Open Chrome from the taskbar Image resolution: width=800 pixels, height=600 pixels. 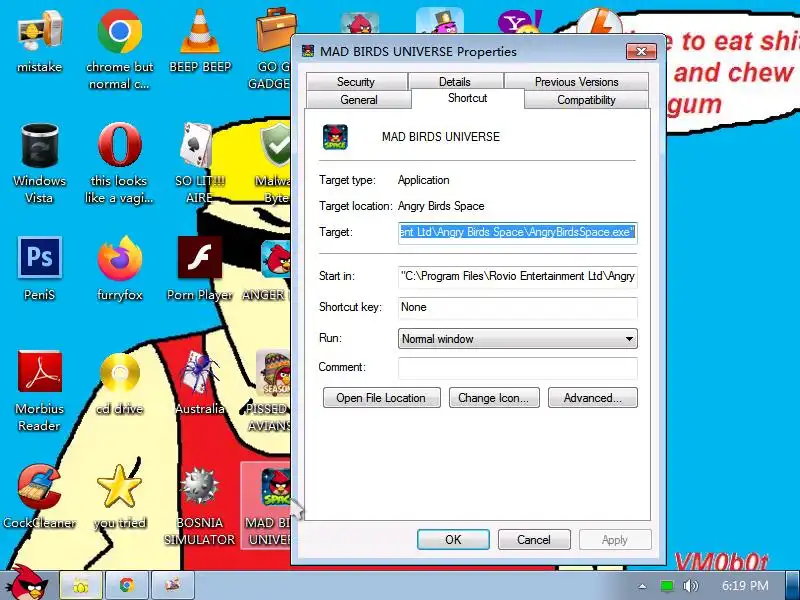(x=127, y=585)
